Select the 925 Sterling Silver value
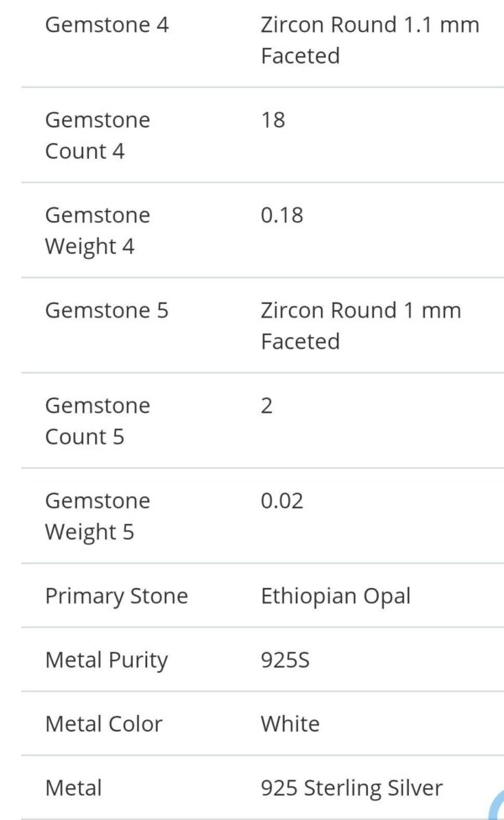This screenshot has width=504, height=820. pos(352,788)
